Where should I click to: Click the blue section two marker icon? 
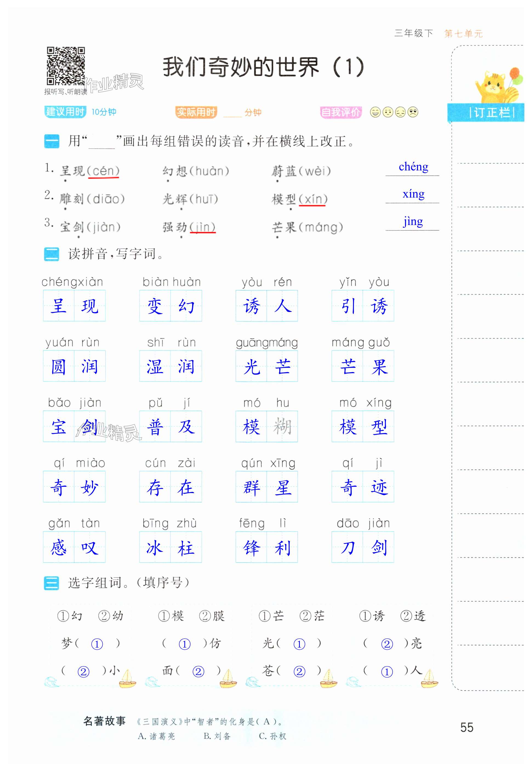click(52, 254)
